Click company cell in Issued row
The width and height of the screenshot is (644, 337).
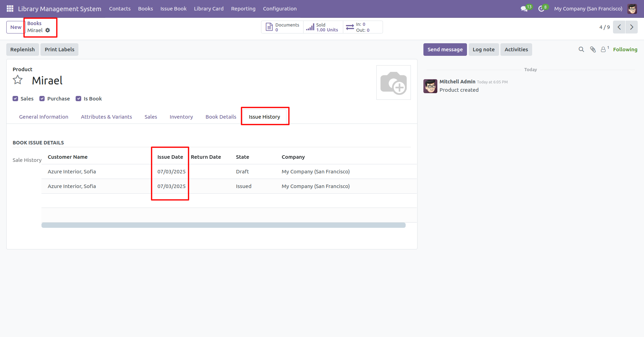[316, 186]
